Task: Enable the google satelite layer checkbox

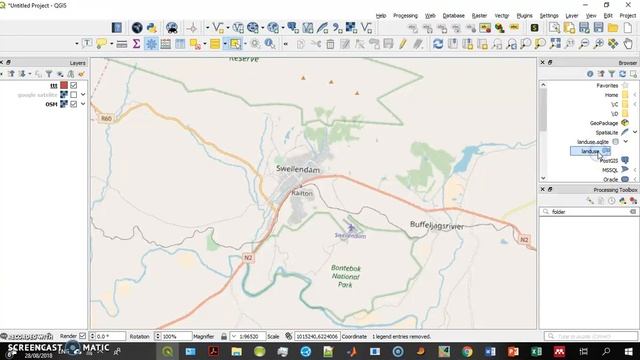Action: pos(74,95)
